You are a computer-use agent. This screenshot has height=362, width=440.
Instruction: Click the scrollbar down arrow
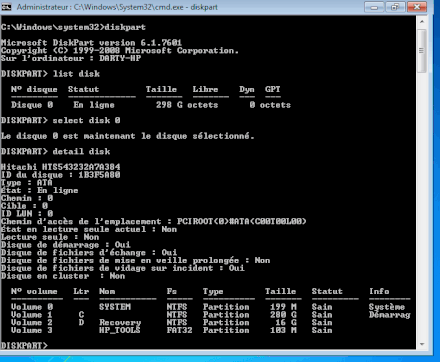[422, 344]
